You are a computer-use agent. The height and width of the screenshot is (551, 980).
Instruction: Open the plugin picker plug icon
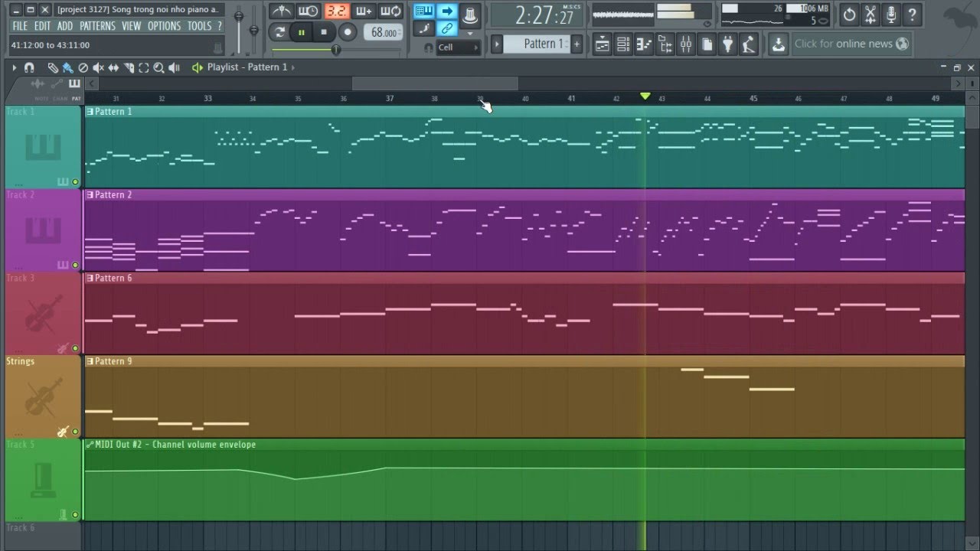coord(727,44)
